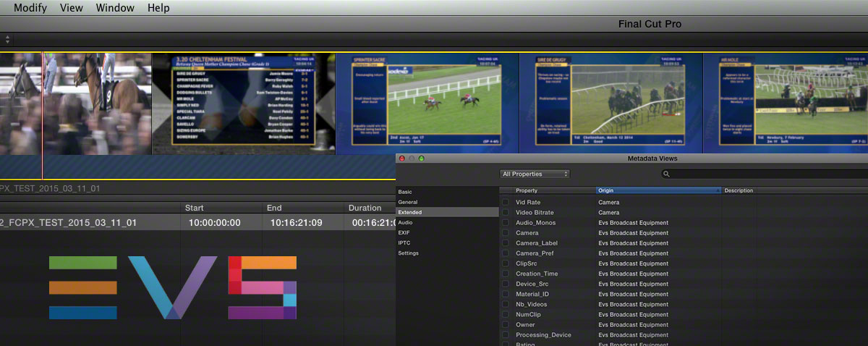Select the ClipSrc property name
Screen dimensions: 868x346
coord(527,263)
